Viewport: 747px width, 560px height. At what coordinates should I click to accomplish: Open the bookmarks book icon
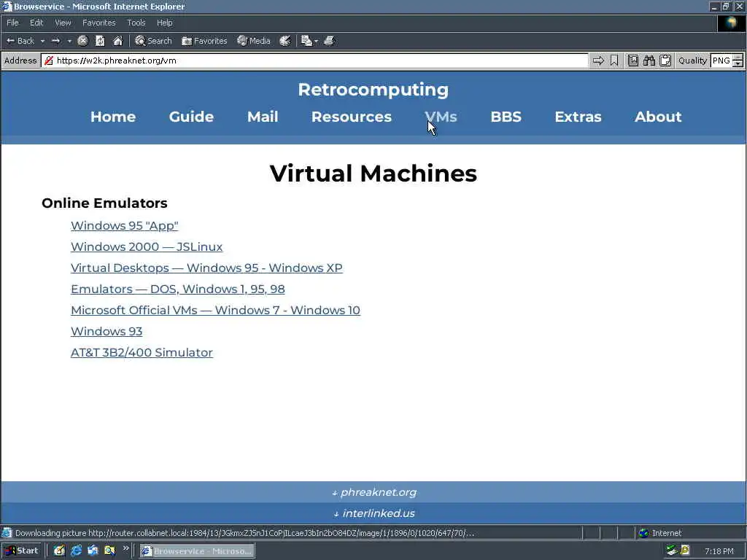632,61
